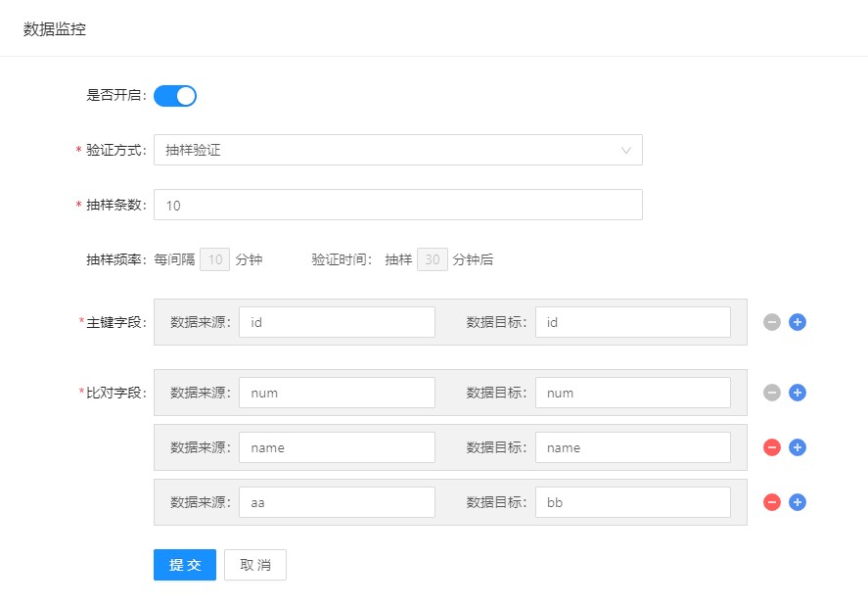Click the 数据来源 input containing name

(337, 447)
